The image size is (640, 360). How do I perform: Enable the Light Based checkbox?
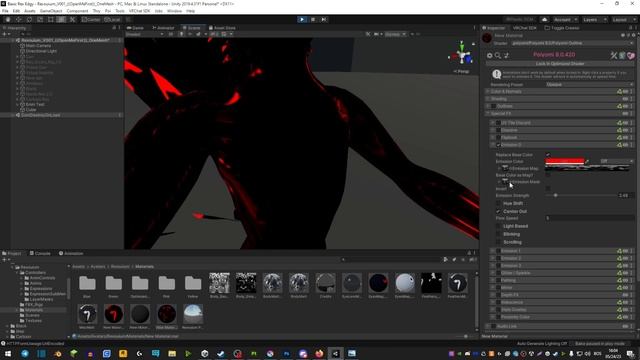coord(498,226)
